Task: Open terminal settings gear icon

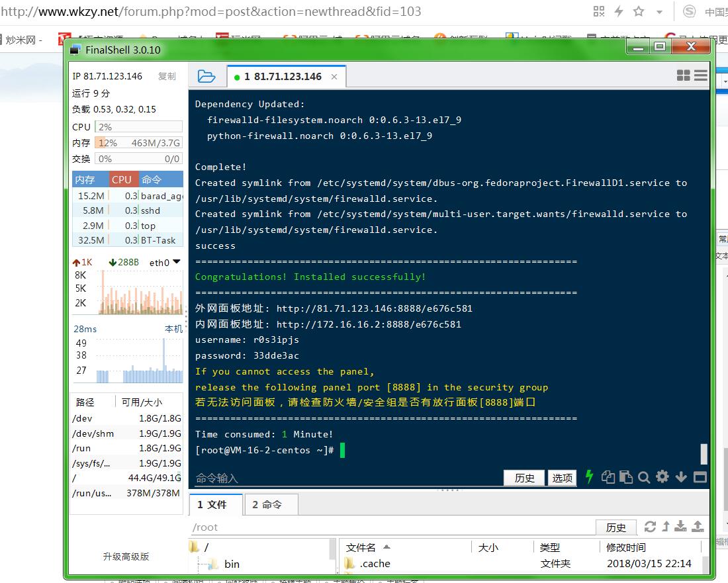Action: 662,477
